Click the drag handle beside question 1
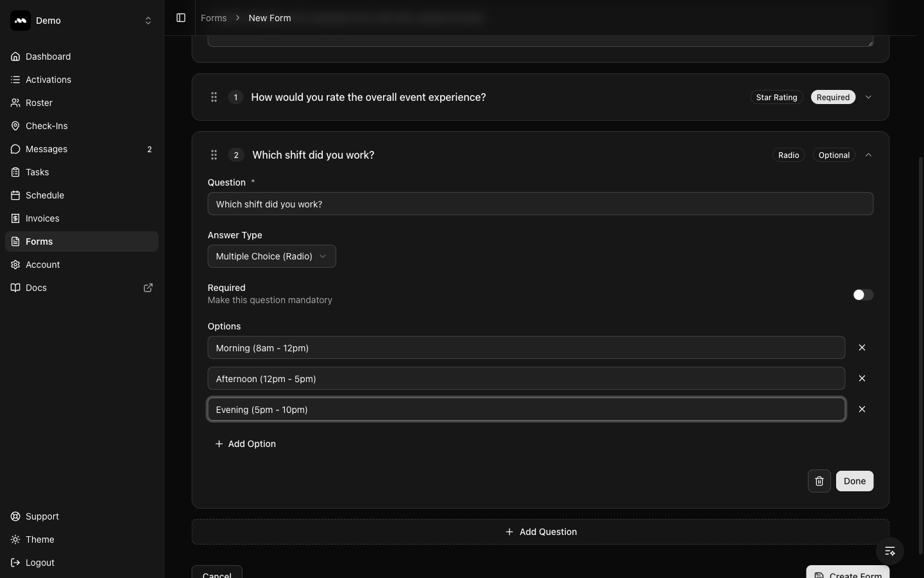Image resolution: width=924 pixels, height=578 pixels. point(214,97)
